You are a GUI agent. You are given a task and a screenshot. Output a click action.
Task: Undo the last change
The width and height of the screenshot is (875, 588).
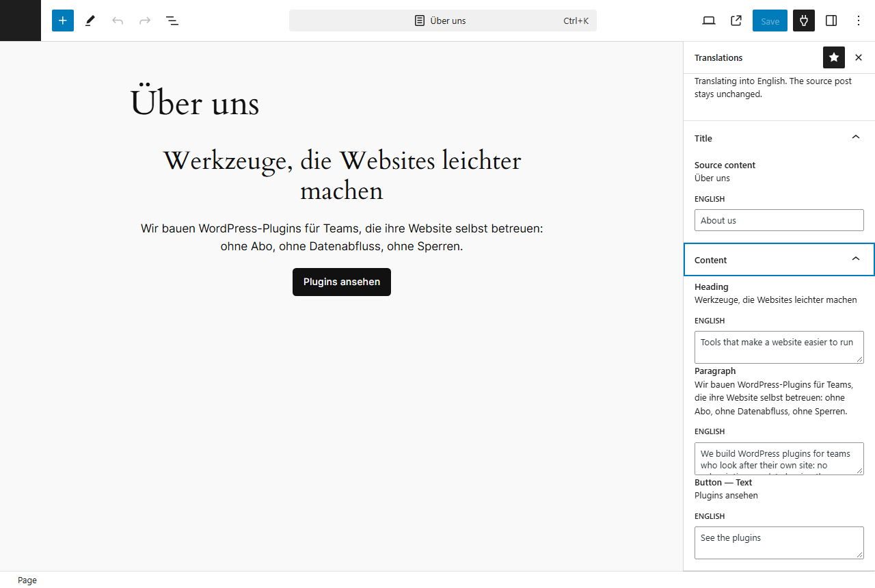tap(118, 21)
